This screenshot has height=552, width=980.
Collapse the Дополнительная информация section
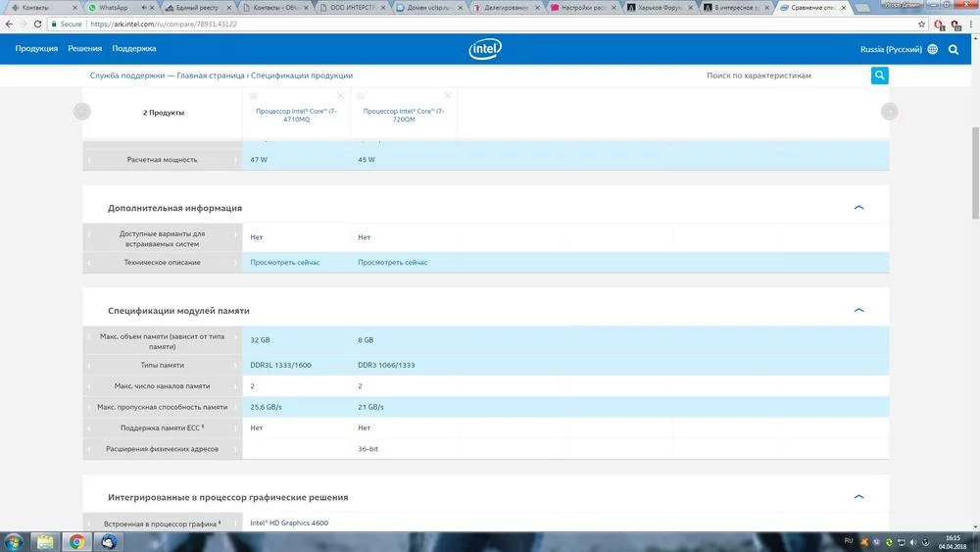pos(858,208)
